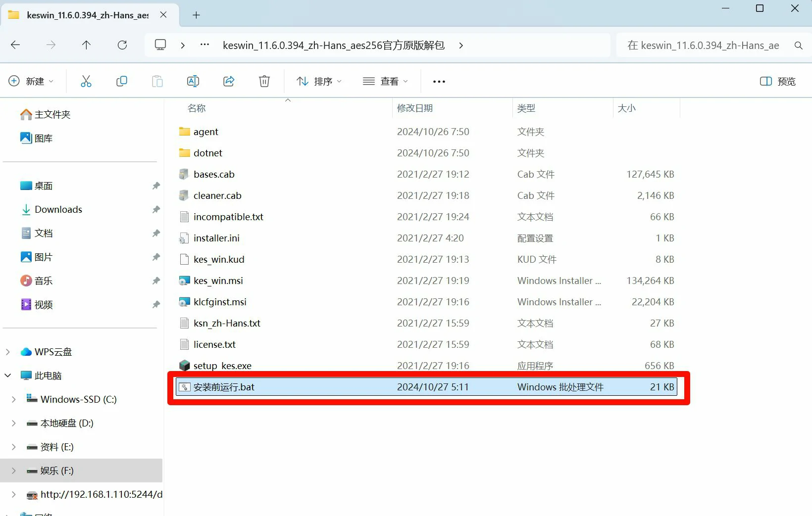Open the See more three-dots toolbar menu

tap(439, 81)
